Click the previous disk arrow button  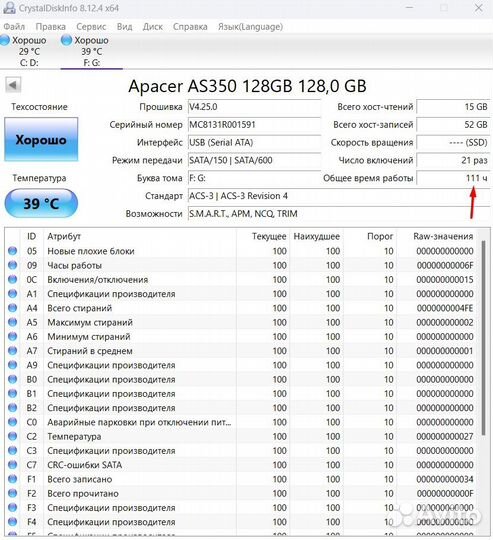[13, 85]
